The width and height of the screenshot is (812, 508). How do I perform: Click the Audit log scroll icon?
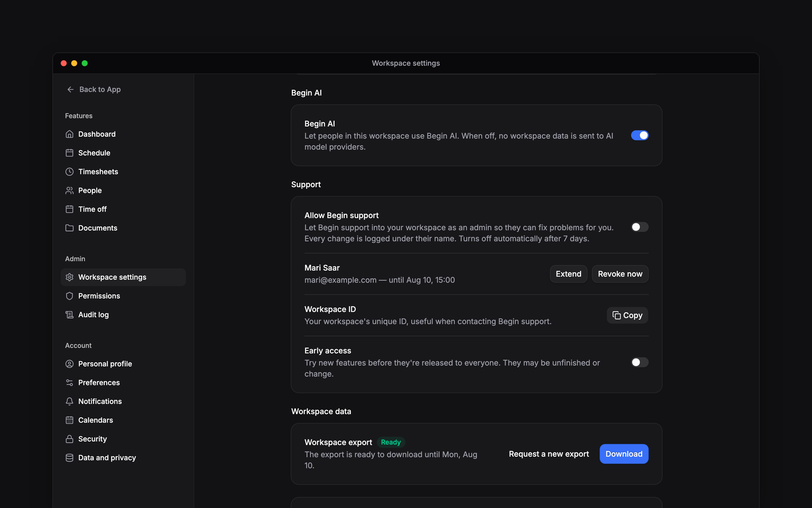[x=70, y=315]
